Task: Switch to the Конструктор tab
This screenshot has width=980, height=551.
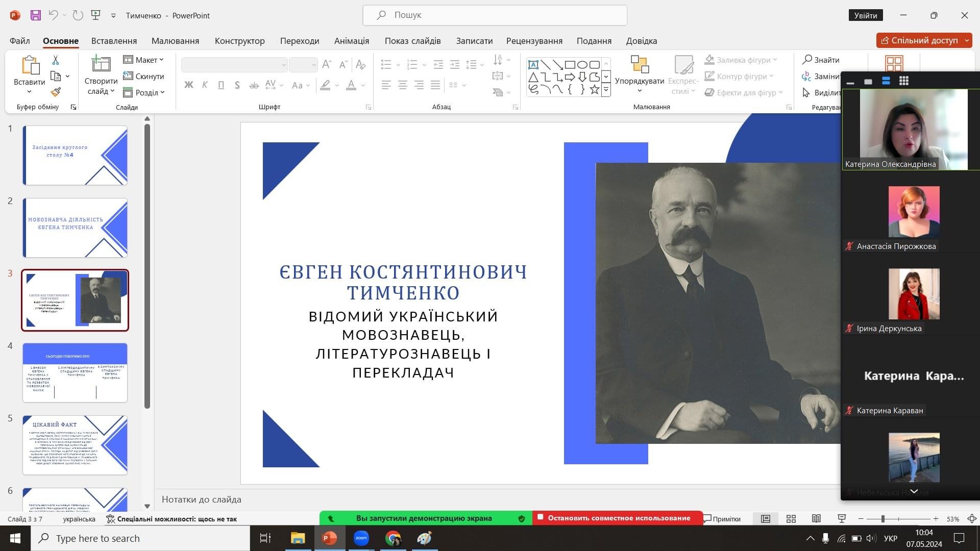Action: (x=239, y=41)
